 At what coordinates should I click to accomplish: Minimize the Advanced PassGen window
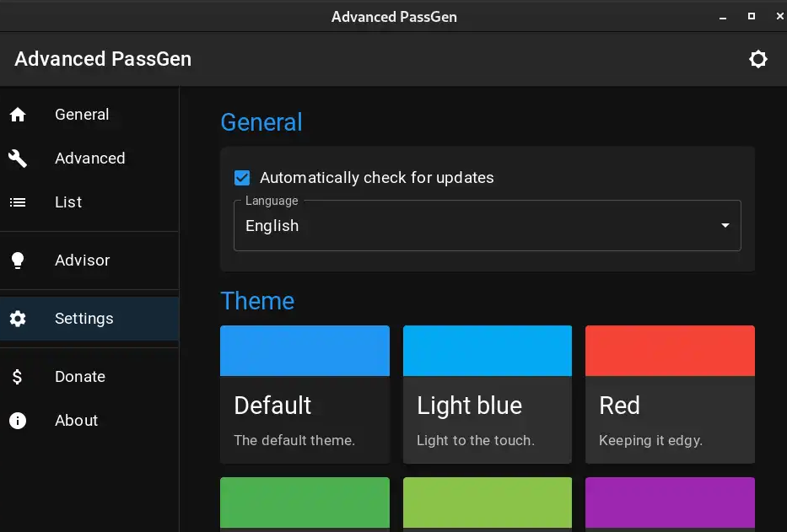[x=723, y=17]
